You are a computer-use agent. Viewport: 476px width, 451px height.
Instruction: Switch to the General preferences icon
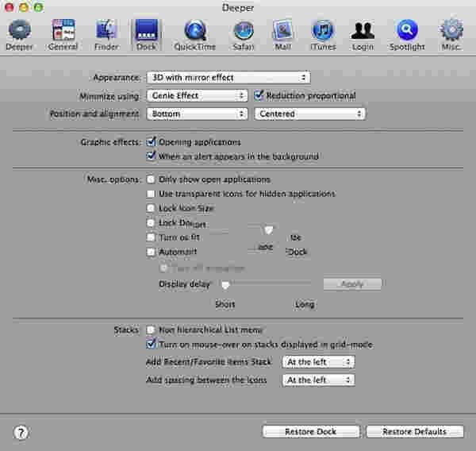[x=63, y=32]
